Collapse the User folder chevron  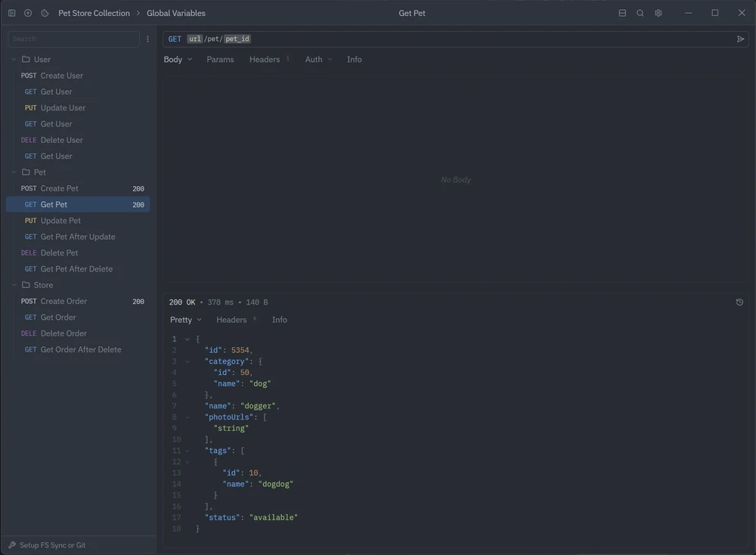[x=14, y=59]
